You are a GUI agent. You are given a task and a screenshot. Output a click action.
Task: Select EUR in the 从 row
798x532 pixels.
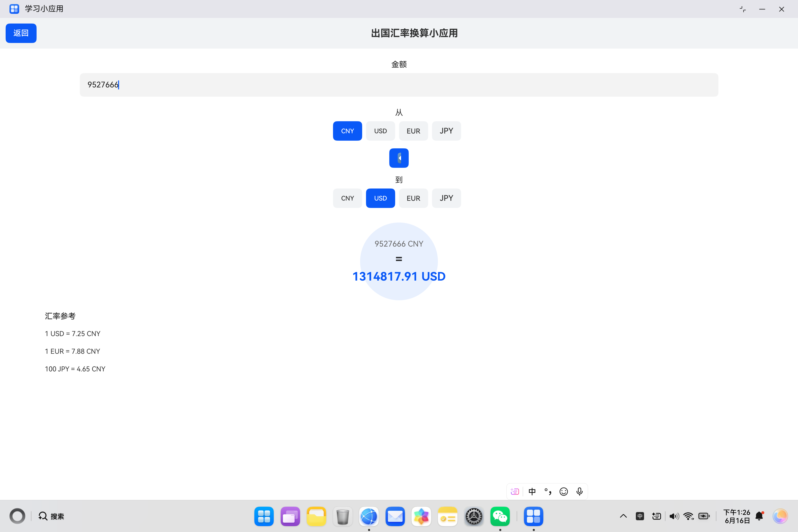click(413, 131)
